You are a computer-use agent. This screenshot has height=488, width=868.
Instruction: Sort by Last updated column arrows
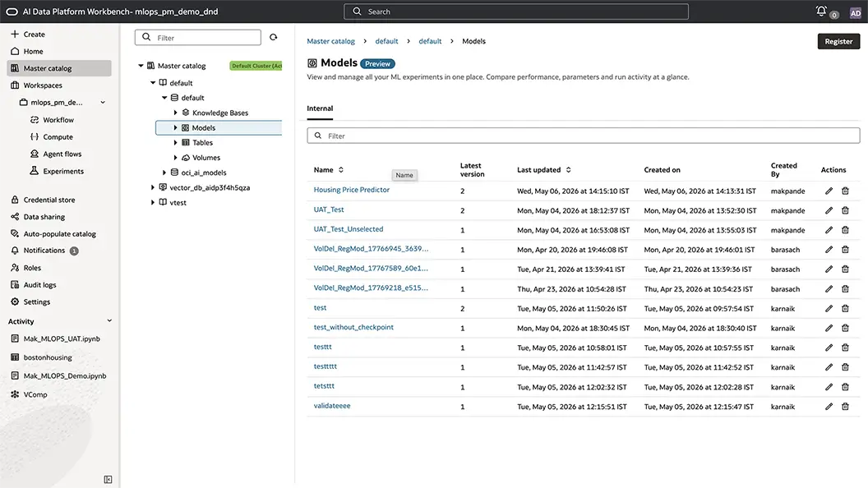click(x=568, y=170)
